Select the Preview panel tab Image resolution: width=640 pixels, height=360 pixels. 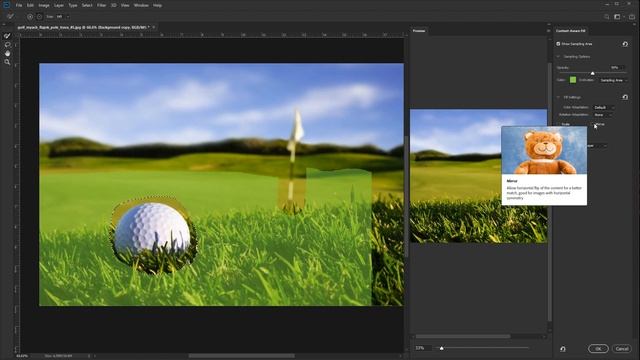419,31
